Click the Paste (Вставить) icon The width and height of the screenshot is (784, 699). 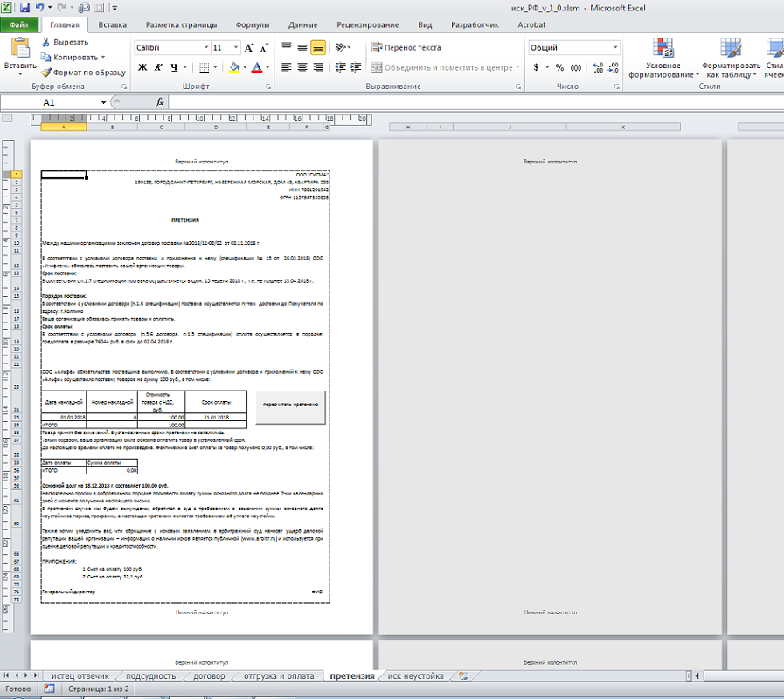(x=20, y=49)
